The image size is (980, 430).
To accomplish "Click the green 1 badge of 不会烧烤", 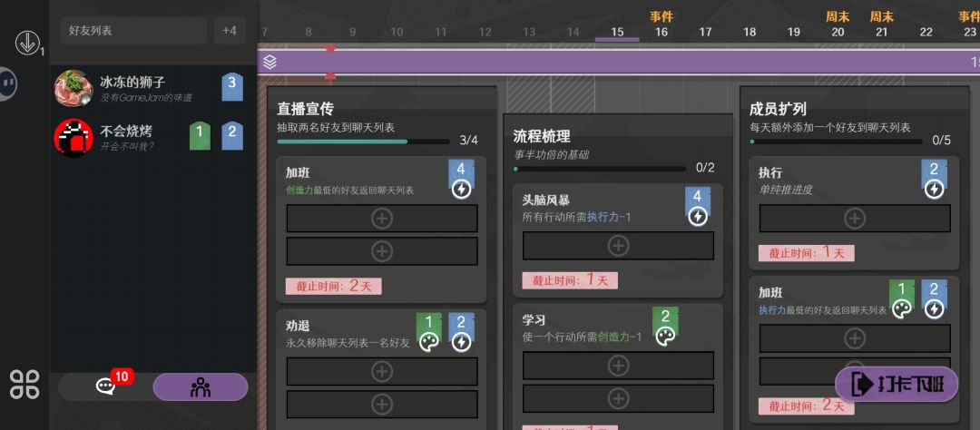I will click(x=200, y=136).
